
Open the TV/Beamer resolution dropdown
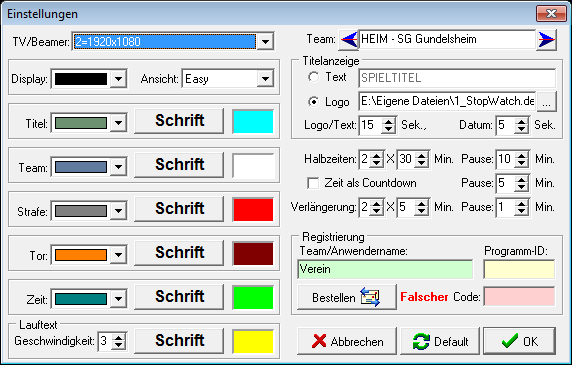pos(265,42)
